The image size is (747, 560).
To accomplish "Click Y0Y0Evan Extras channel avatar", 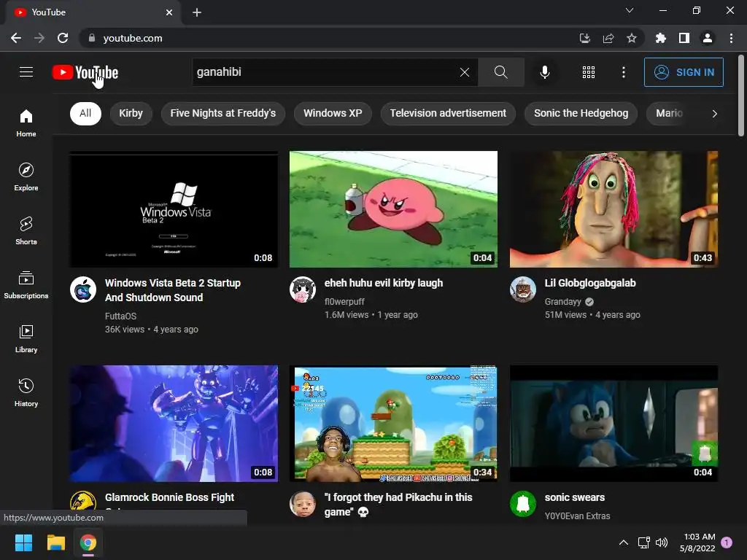I will 523,504.
